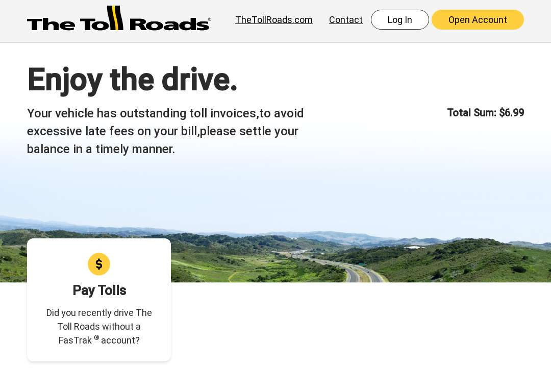Click the yellow road stripes in logo

click(x=115, y=17)
